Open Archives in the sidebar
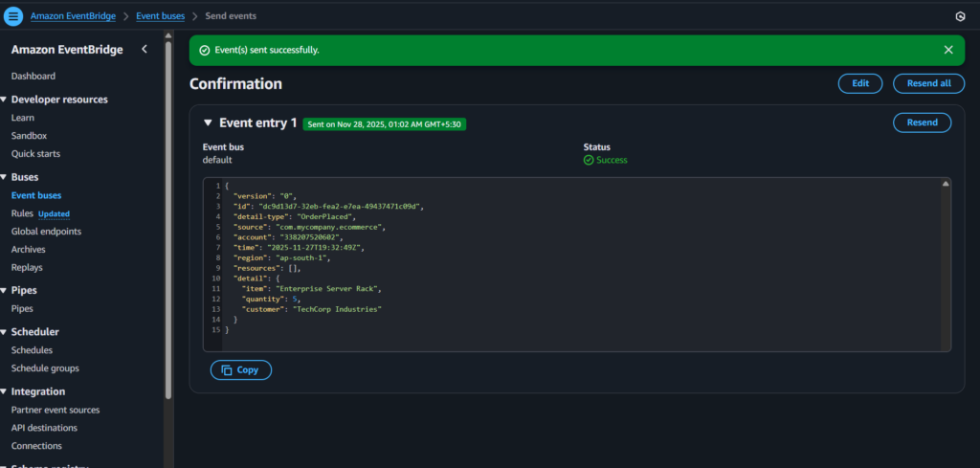The width and height of the screenshot is (980, 468). 28,249
